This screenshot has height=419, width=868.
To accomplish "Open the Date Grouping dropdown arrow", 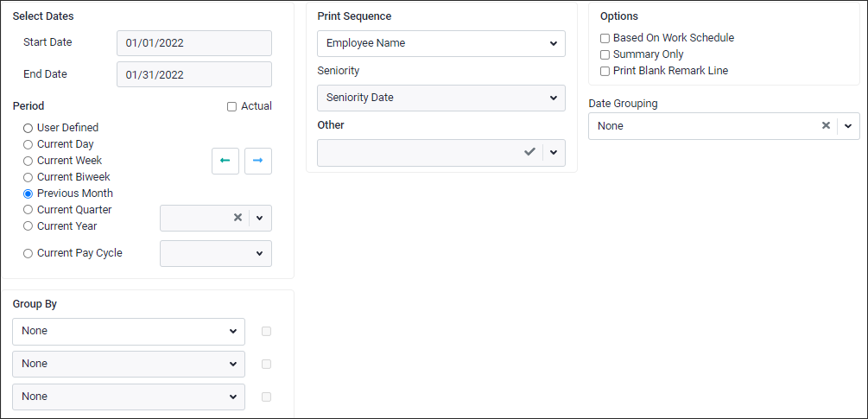I will point(848,125).
